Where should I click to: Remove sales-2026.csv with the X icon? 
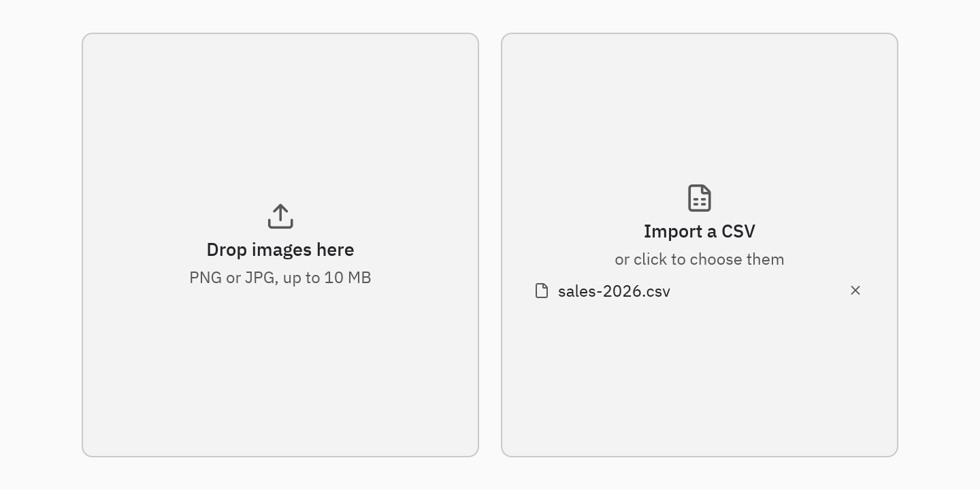tap(855, 291)
